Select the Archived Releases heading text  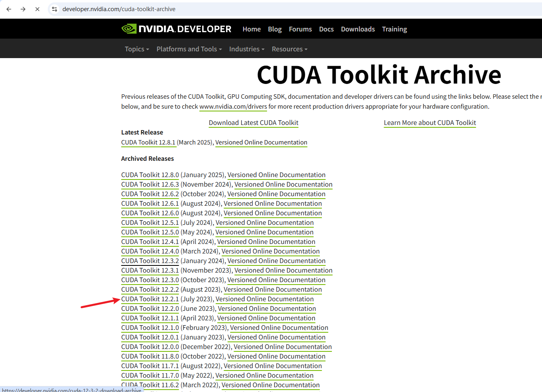[147, 158]
